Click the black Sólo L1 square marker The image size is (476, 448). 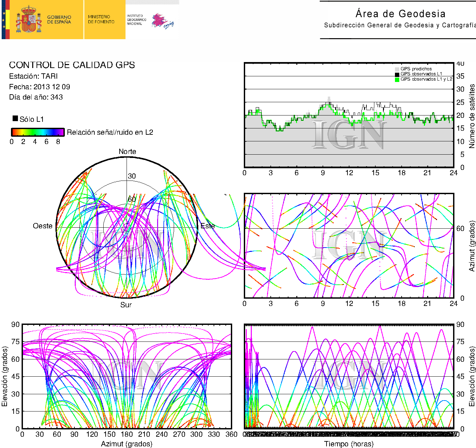point(15,118)
